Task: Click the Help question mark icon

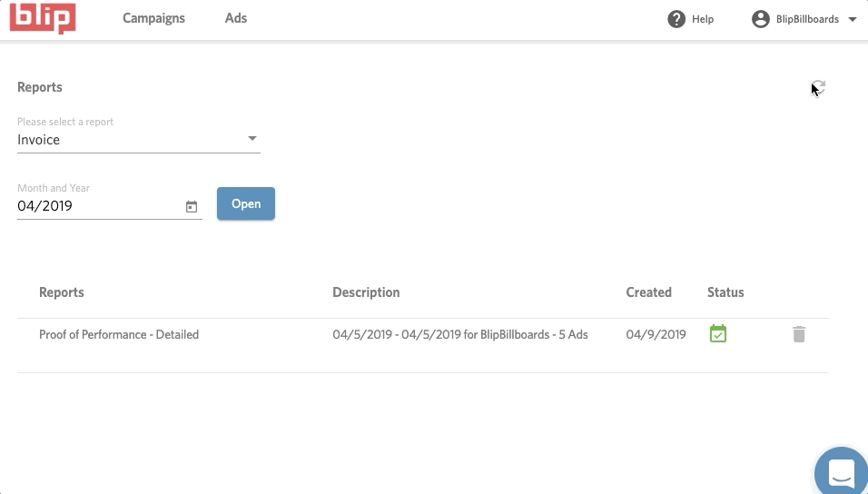Action: point(676,19)
